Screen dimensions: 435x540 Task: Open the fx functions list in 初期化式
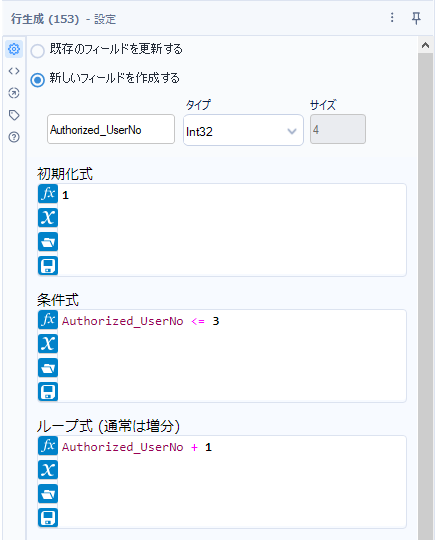click(48, 194)
